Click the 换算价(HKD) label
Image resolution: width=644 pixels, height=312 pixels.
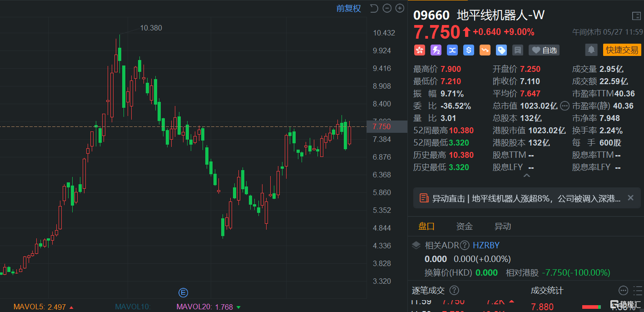[448, 273]
